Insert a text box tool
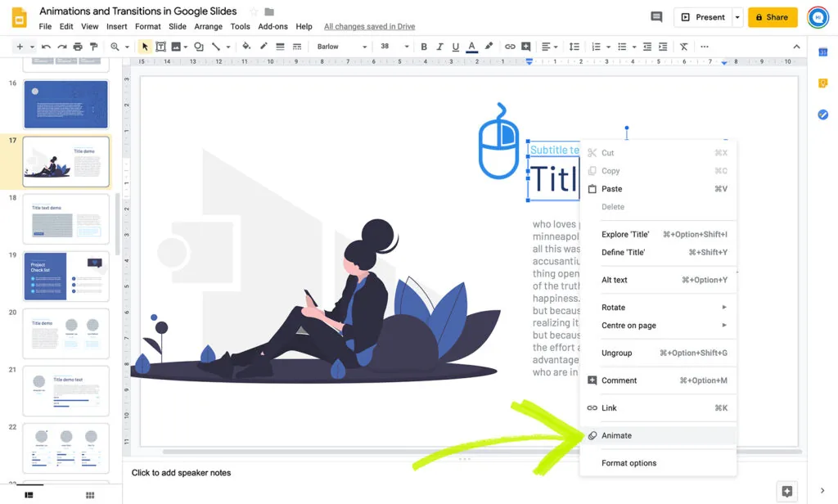 click(160, 47)
